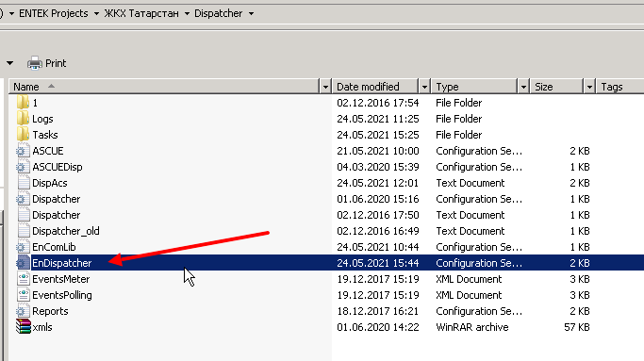Click the printer icon in the toolbar
This screenshot has width=644, height=361.
[35, 63]
